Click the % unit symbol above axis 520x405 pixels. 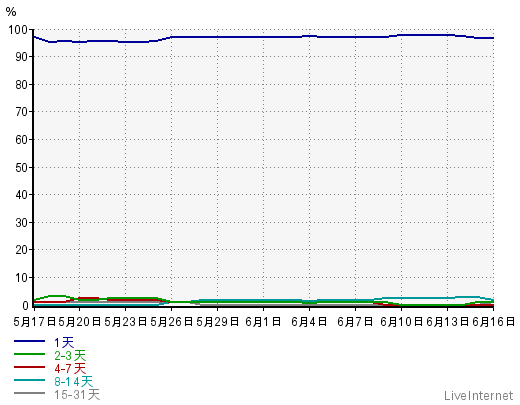click(11, 12)
